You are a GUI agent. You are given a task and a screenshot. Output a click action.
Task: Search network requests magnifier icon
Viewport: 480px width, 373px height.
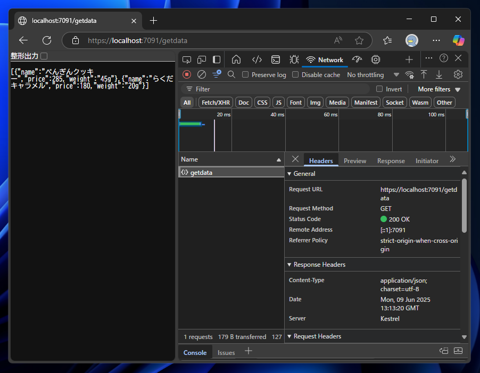pos(231,74)
